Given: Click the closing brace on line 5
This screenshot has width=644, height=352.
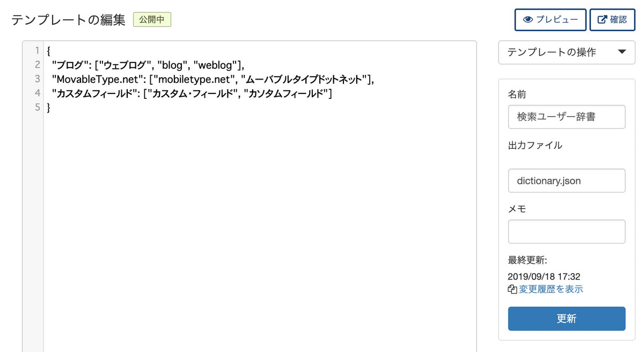Looking at the screenshot, I should [49, 107].
